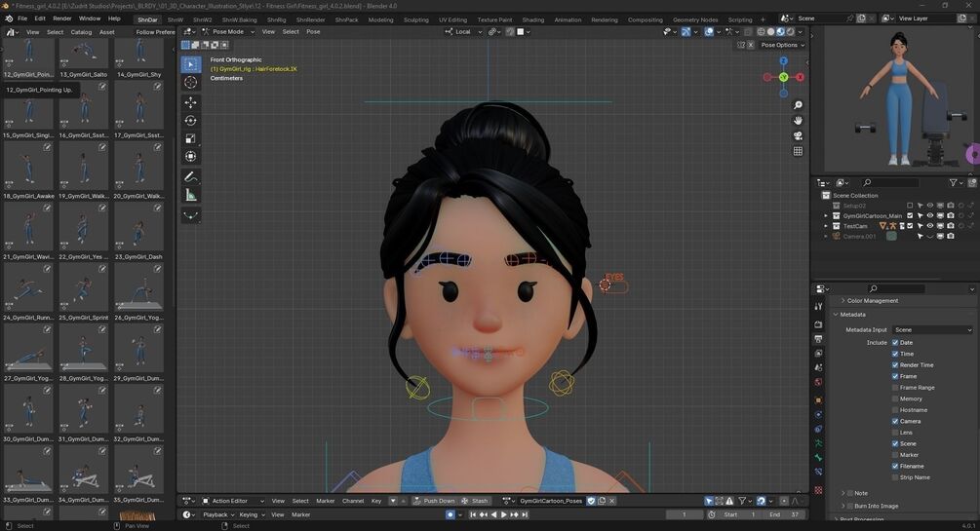Click the pan view hand icon
Image resolution: width=980 pixels, height=531 pixels.
[x=798, y=121]
